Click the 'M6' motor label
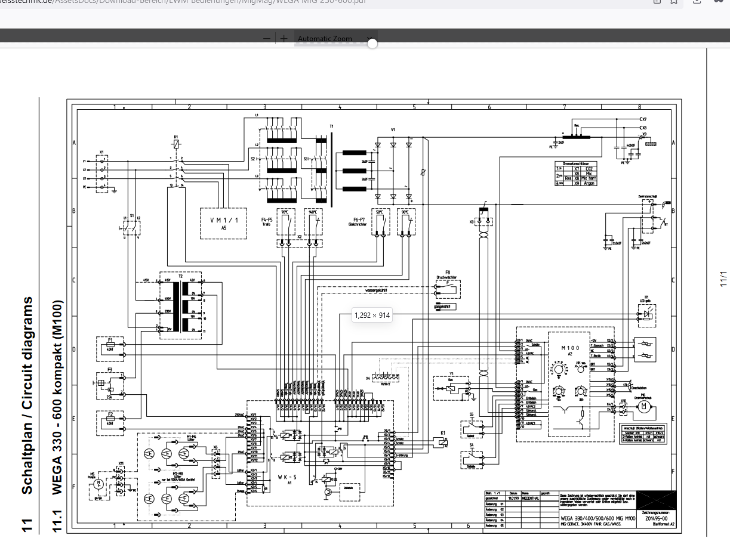The width and height of the screenshot is (730, 560). point(643,395)
